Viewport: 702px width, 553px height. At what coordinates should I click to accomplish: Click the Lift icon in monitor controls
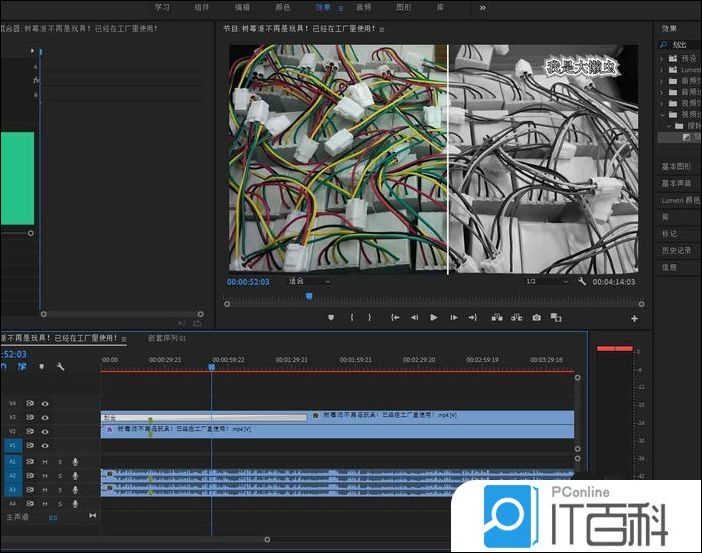[x=497, y=317]
